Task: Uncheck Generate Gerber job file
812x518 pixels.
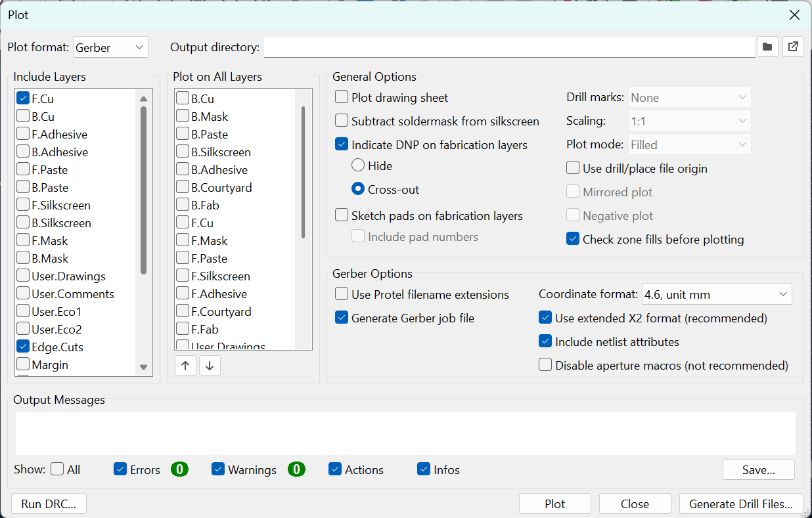Action: pyautogui.click(x=342, y=318)
